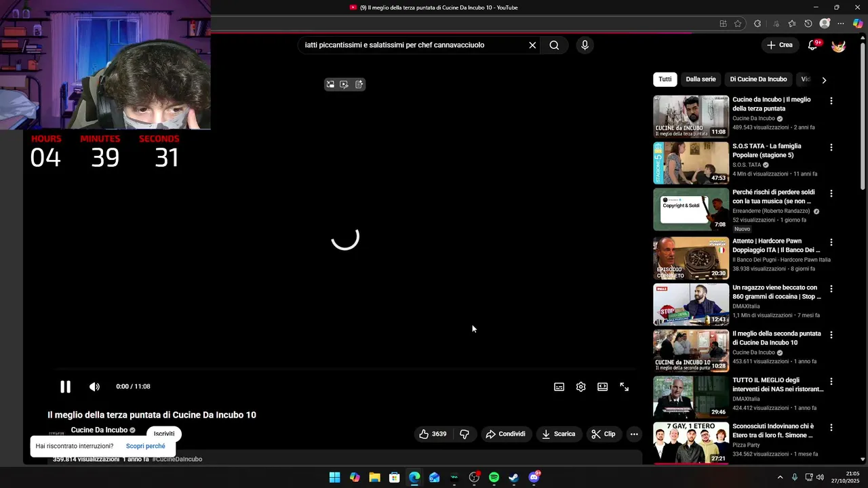
Task: Click Scopri perché link
Action: 145,446
